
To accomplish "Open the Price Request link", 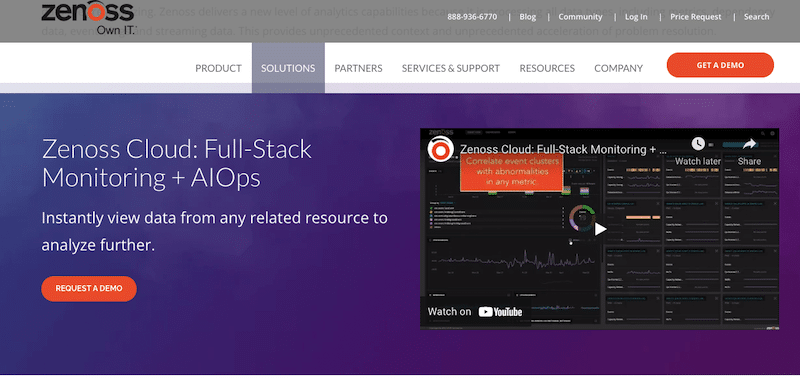I will tap(696, 17).
